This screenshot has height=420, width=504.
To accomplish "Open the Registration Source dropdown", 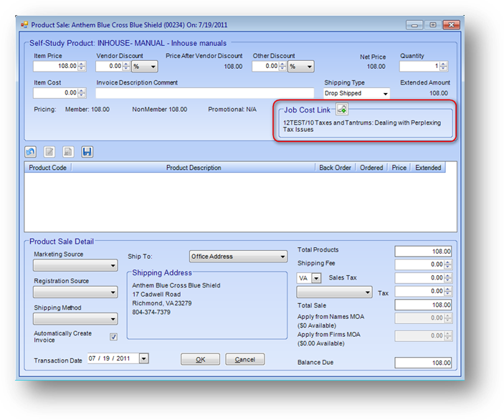I will click(75, 292).
